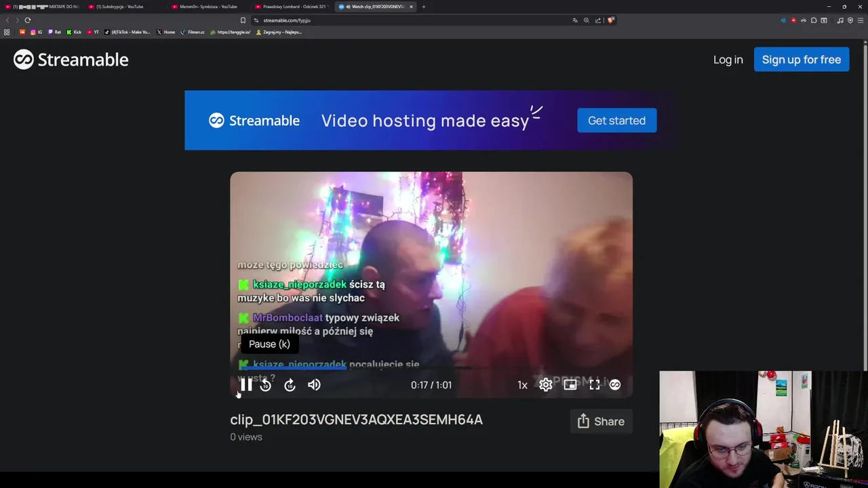The height and width of the screenshot is (488, 868).
Task: Click the 0 views text
Action: 246,437
